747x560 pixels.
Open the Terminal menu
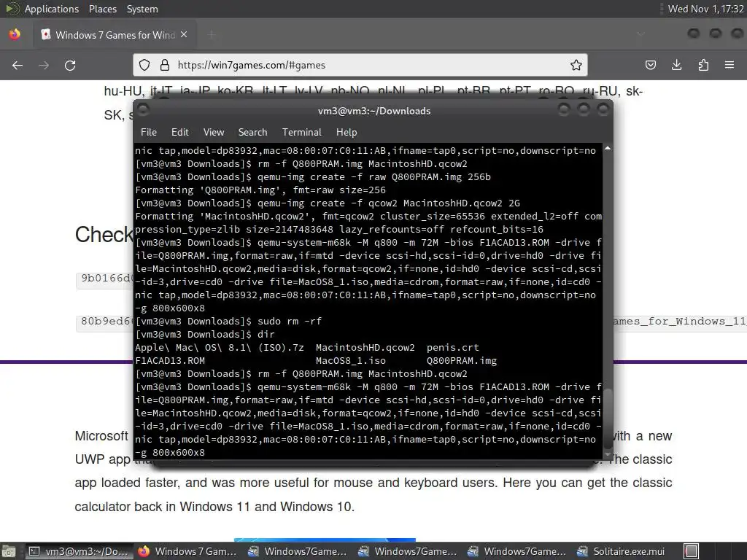(301, 133)
